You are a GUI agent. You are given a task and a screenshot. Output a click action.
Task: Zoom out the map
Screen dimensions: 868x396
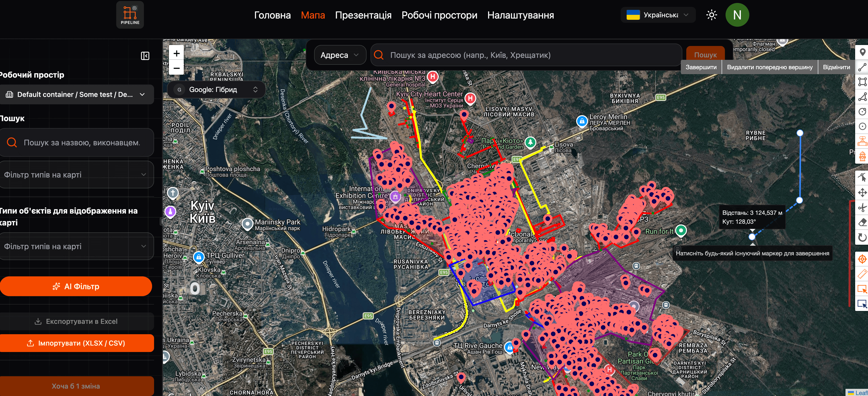[177, 68]
